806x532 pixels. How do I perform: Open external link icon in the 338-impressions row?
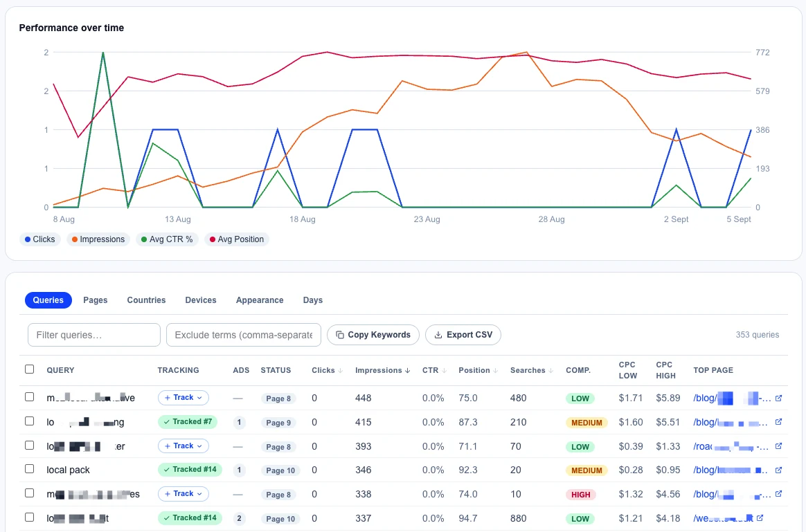[x=778, y=494]
